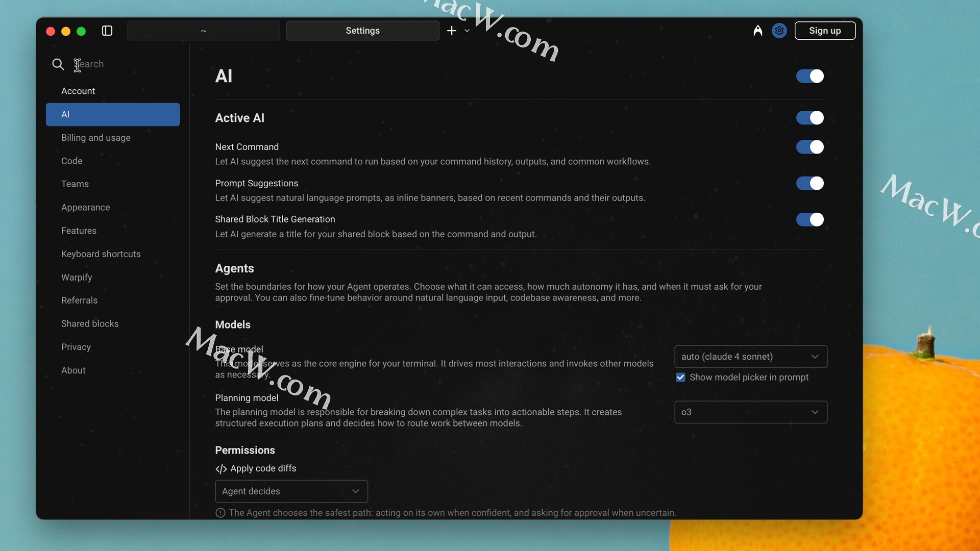Image resolution: width=980 pixels, height=551 pixels.
Task: Select the Settings tab
Action: [362, 31]
